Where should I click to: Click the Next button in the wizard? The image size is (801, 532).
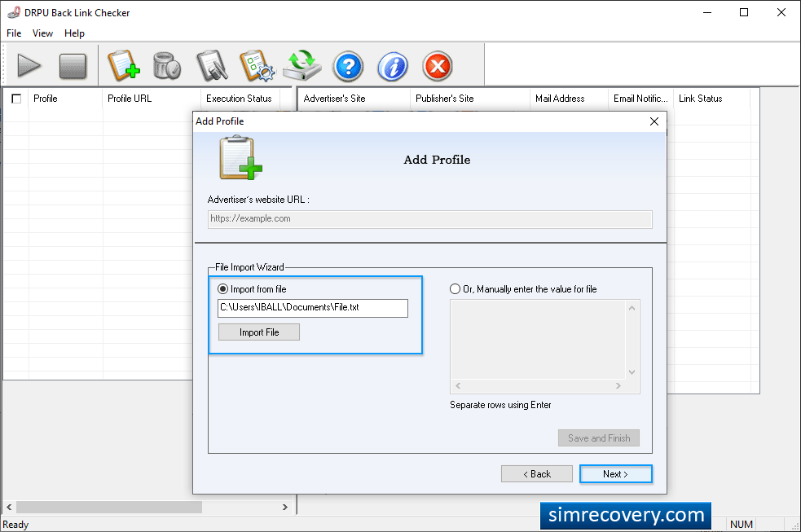point(615,474)
